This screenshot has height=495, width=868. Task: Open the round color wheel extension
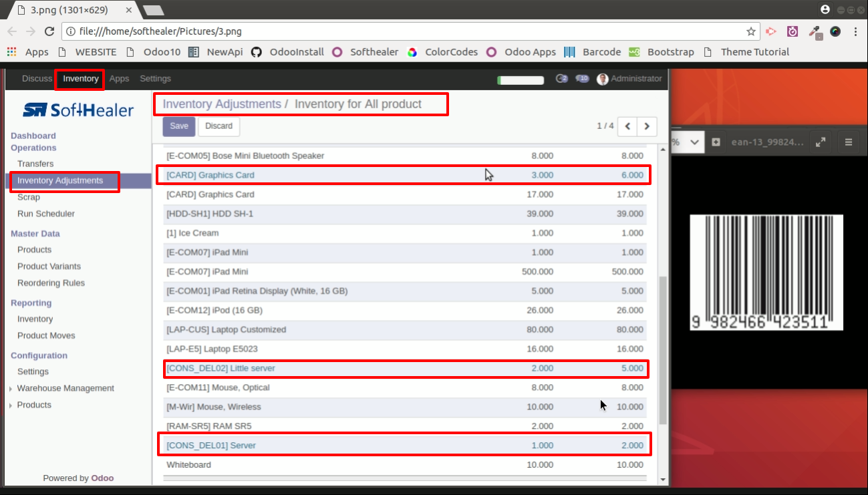click(835, 31)
